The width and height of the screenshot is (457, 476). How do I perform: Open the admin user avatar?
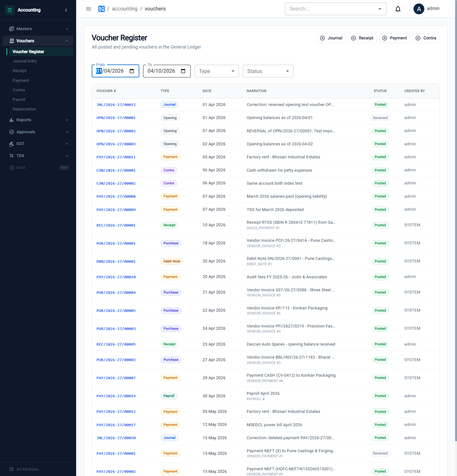click(x=419, y=9)
